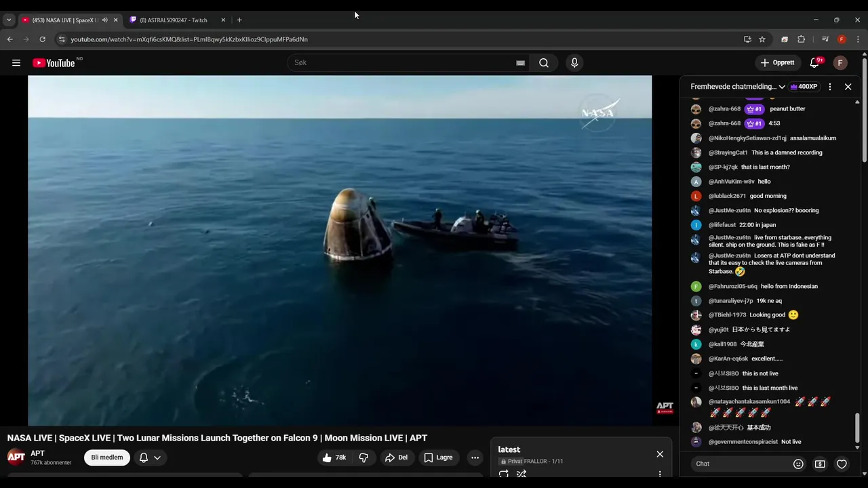Open the notifications bell with 9+ badge
This screenshot has width=868, height=488.
[x=814, y=63]
